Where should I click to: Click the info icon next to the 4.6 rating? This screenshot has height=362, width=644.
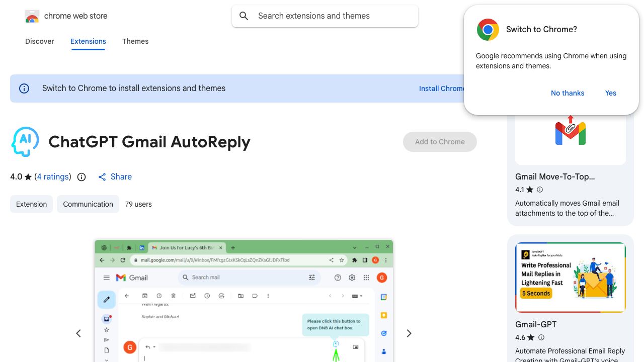541,337
